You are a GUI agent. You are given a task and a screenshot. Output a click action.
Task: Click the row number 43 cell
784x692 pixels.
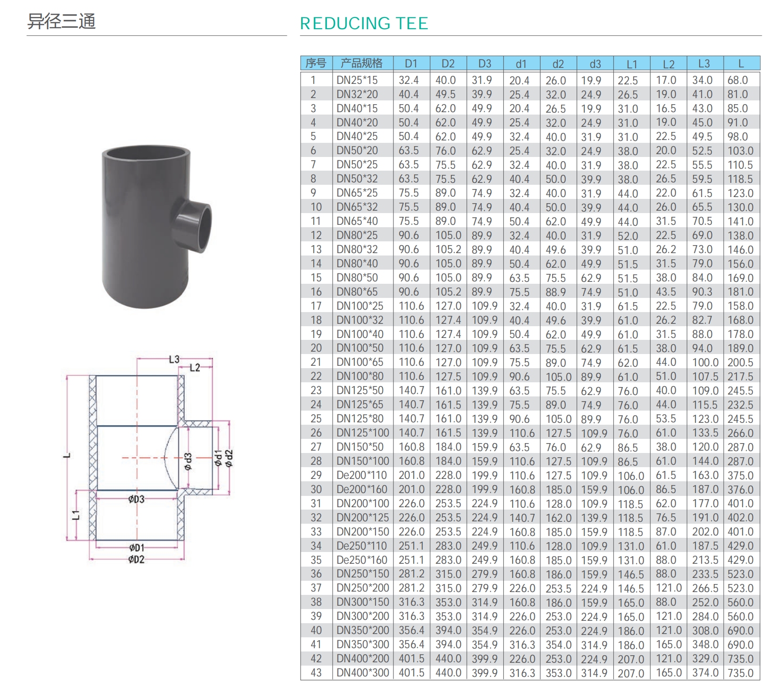click(316, 673)
